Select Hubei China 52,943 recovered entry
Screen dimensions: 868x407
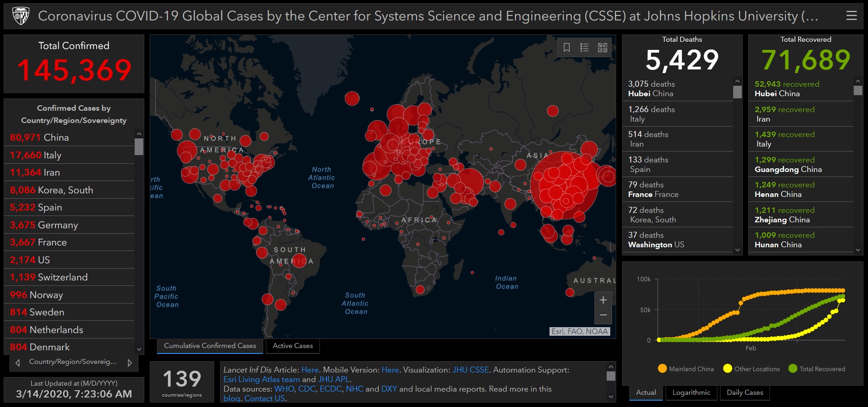(801, 88)
